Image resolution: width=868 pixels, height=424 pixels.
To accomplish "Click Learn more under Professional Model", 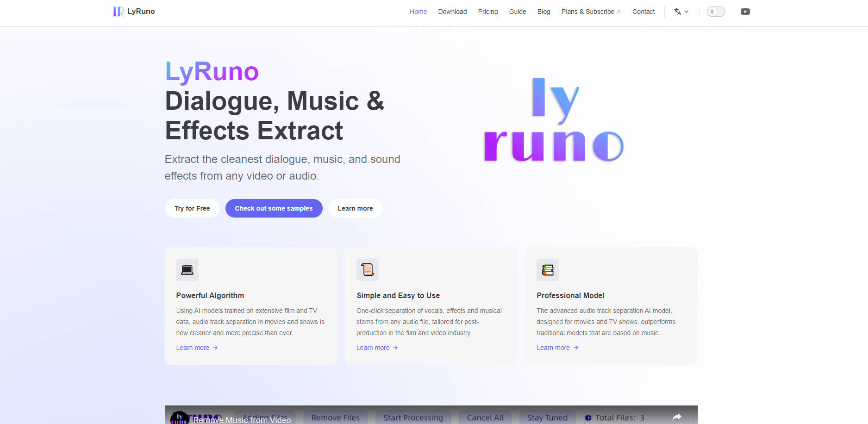I will click(x=554, y=347).
